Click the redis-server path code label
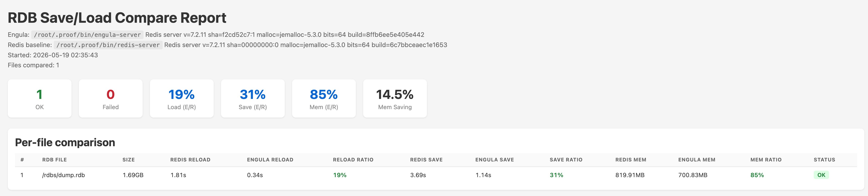The height and width of the screenshot is (196, 868). [x=108, y=45]
